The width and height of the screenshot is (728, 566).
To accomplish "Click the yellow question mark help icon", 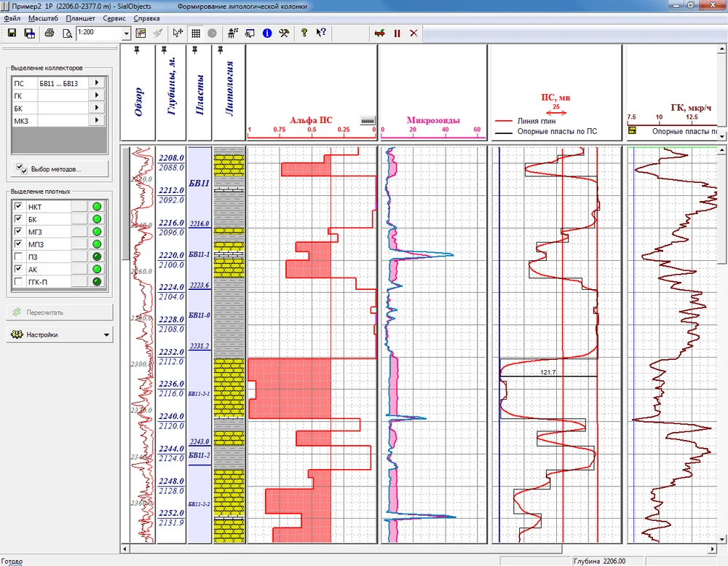I will pos(304,33).
